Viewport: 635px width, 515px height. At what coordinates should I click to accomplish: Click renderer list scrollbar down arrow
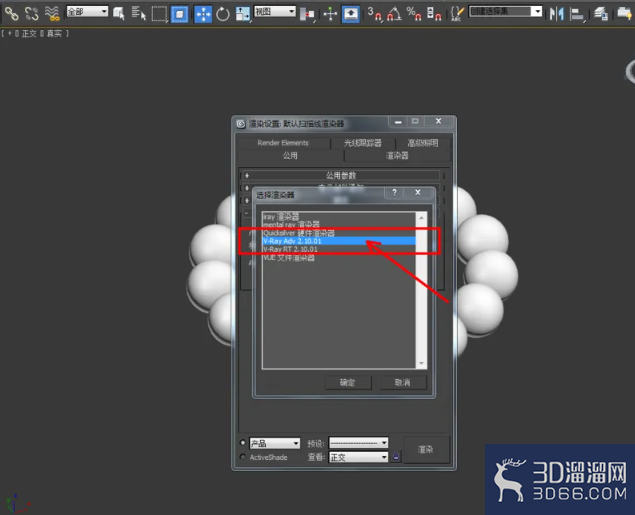(x=421, y=363)
